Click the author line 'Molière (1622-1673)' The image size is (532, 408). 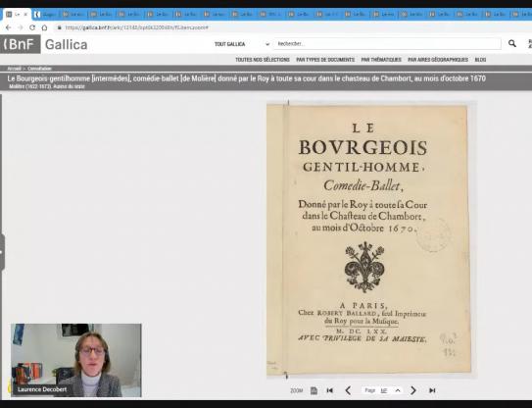[x=47, y=86]
